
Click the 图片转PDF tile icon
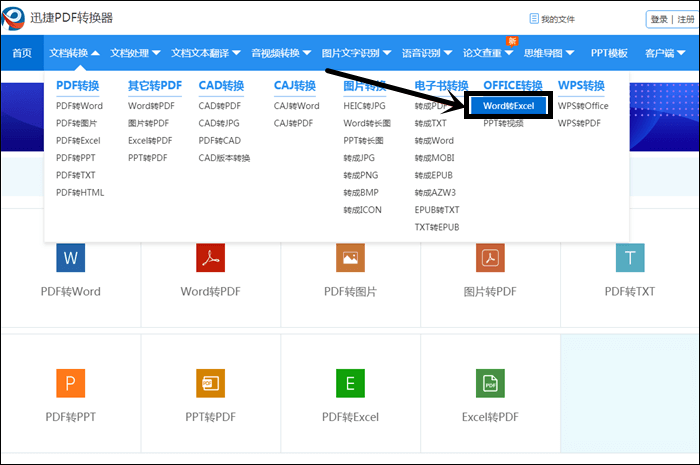tap(490, 257)
